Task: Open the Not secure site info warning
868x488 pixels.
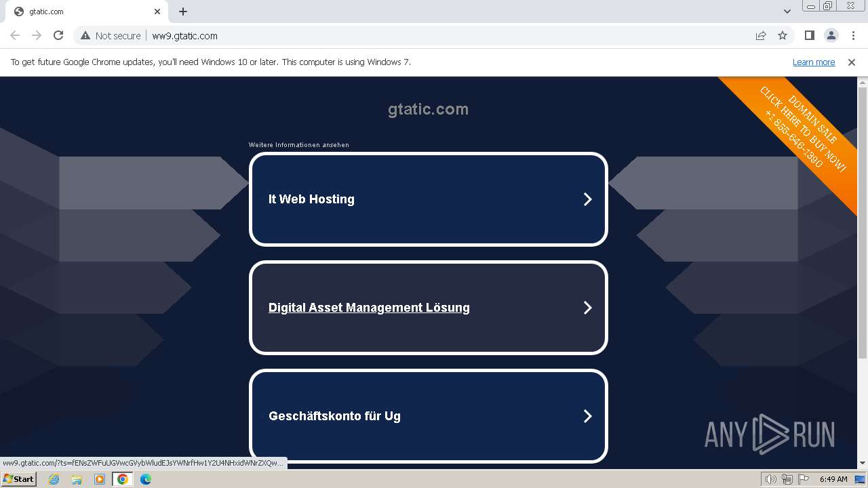Action: coord(111,36)
